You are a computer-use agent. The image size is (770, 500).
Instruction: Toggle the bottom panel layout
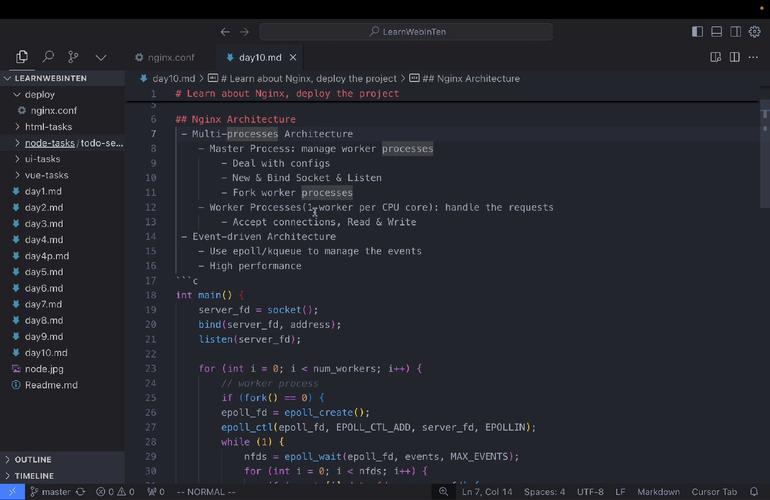[716, 32]
